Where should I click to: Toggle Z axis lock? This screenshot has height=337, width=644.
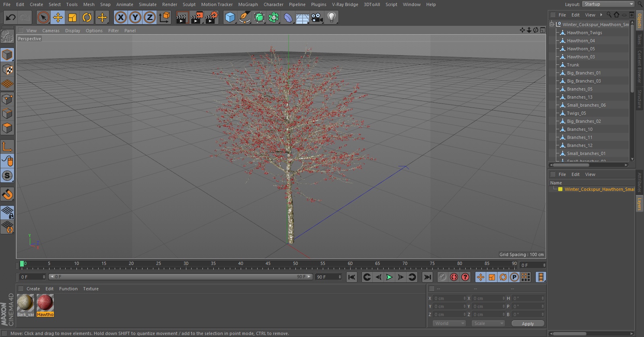pyautogui.click(x=150, y=17)
